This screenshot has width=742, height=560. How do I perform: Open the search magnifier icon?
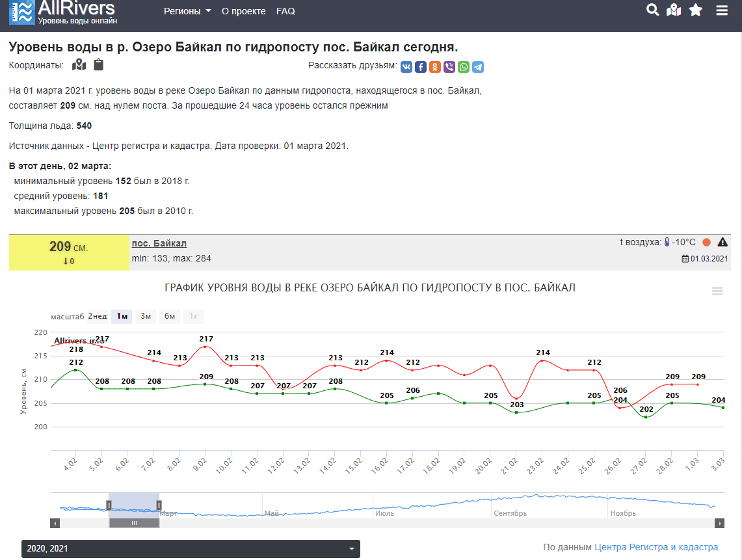pyautogui.click(x=652, y=10)
